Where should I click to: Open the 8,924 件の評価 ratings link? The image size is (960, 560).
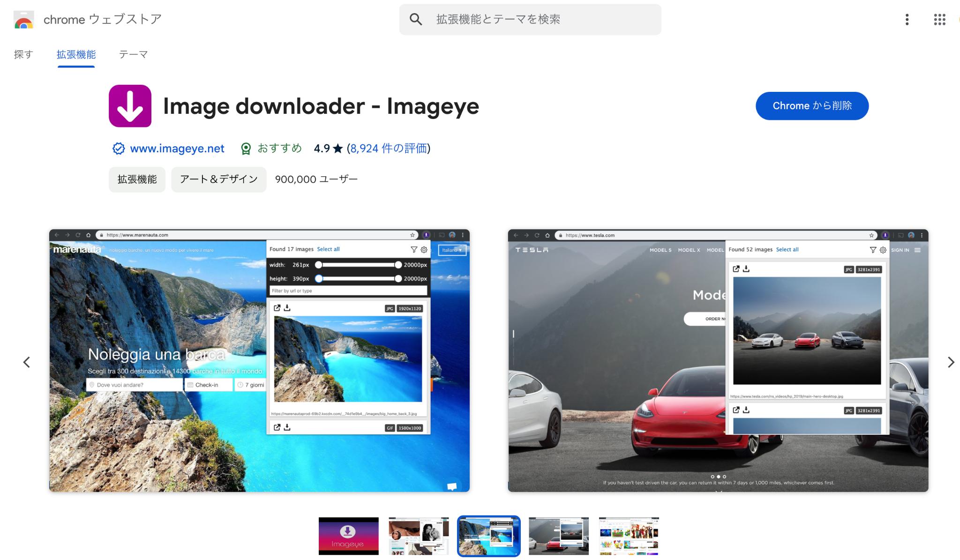(389, 149)
